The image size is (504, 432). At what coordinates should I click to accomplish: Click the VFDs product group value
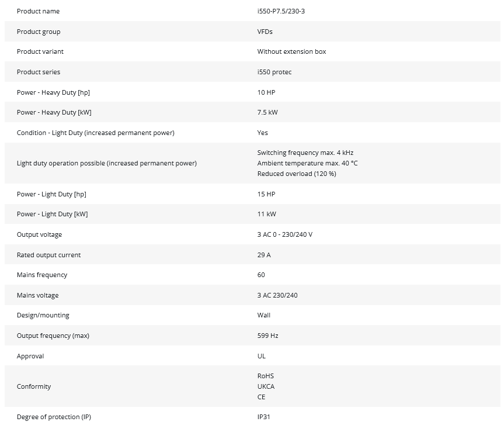tap(265, 32)
